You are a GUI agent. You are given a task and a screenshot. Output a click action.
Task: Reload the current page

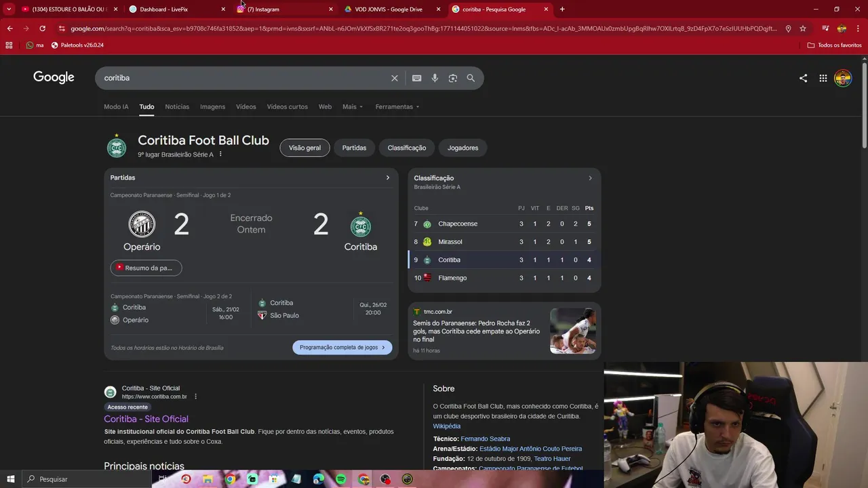(x=42, y=28)
